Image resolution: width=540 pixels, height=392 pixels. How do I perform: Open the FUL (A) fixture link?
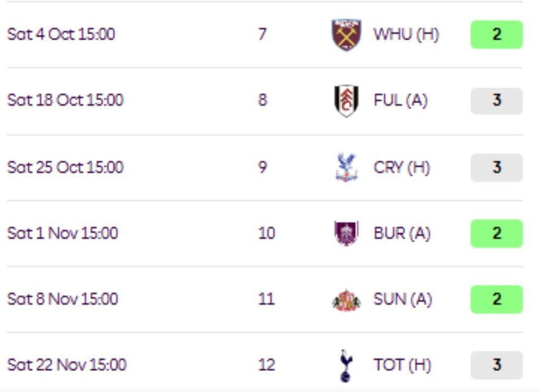click(401, 101)
